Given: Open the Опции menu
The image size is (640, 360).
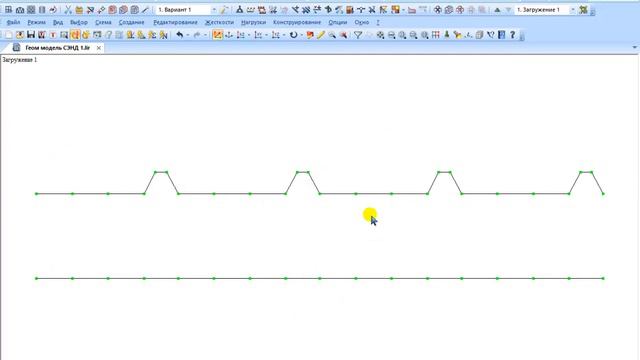Looking at the screenshot, I should [x=338, y=22].
